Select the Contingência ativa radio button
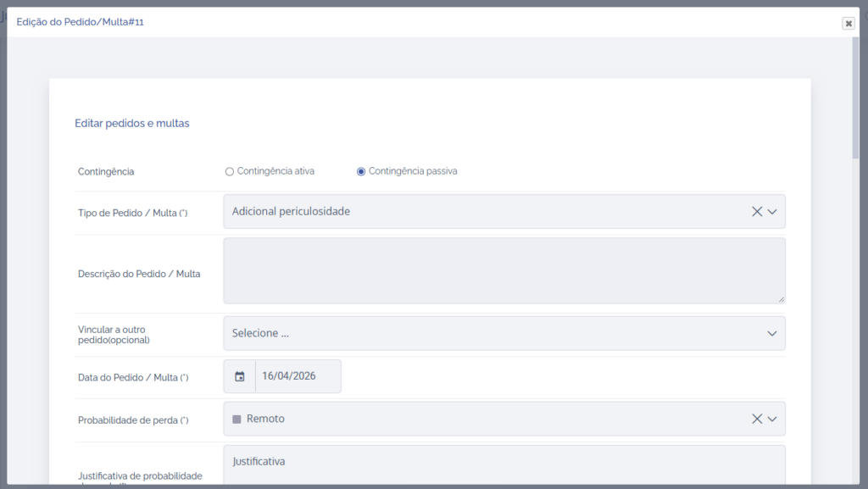This screenshot has height=489, width=868. click(230, 171)
